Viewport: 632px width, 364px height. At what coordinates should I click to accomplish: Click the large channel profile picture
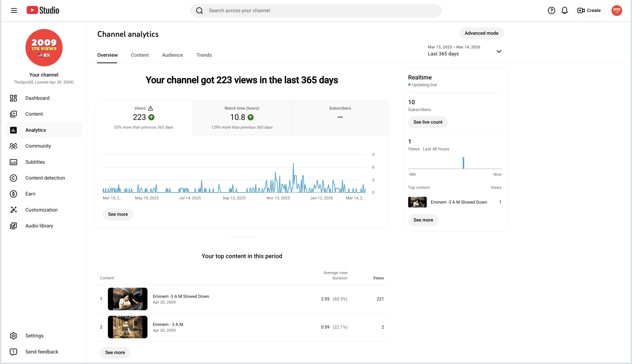coord(44,47)
